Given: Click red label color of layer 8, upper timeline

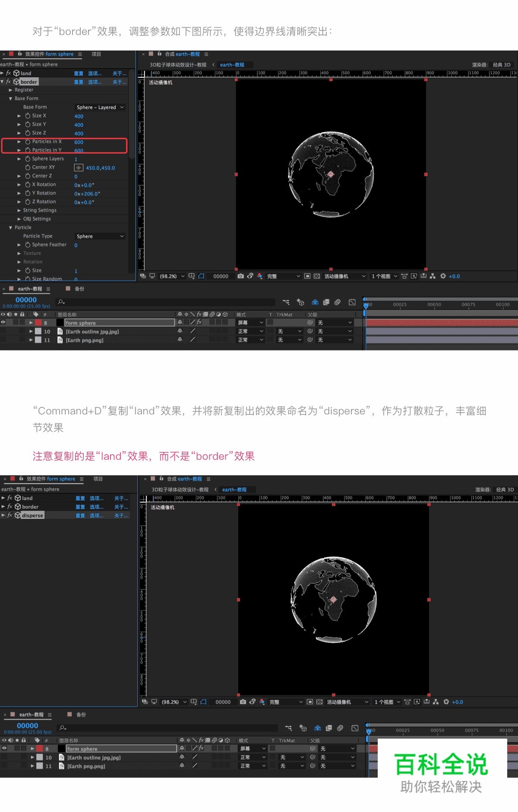Looking at the screenshot, I should tap(38, 322).
